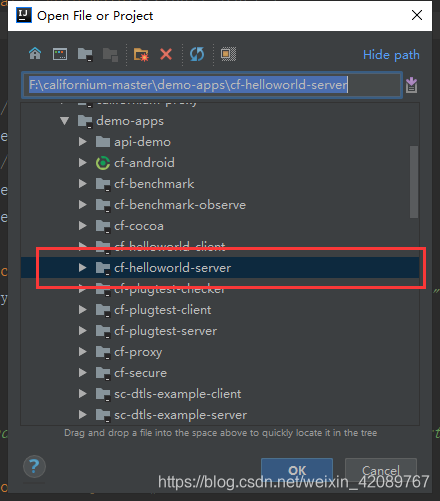Click the Cancel button
Screen dimensions: 440x501
381,470
